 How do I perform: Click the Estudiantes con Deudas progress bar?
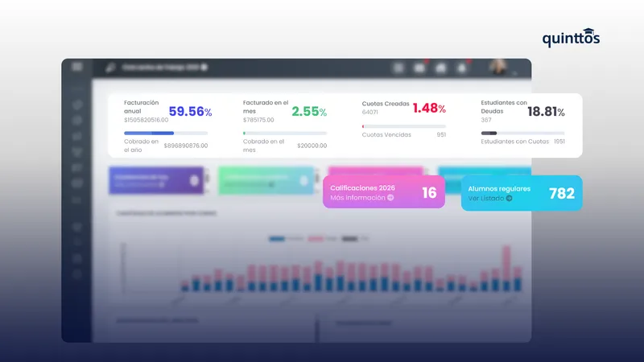pos(522,134)
